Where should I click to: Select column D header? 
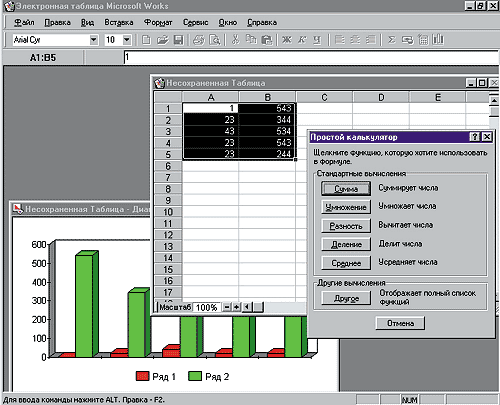coord(381,97)
